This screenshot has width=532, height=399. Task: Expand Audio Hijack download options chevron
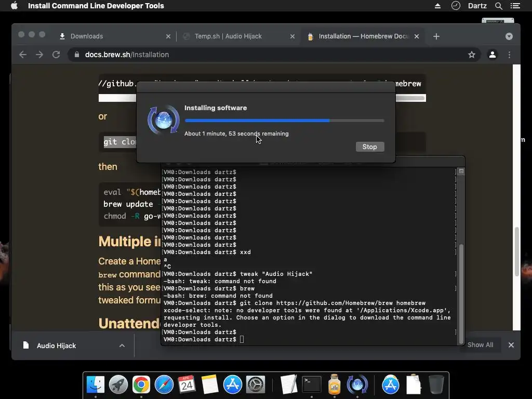click(122, 345)
